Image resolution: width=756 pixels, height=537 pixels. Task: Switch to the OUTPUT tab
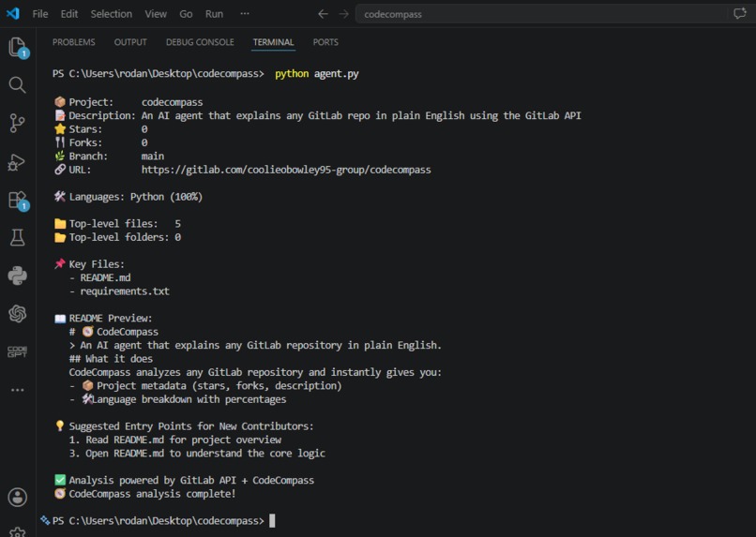[130, 42]
